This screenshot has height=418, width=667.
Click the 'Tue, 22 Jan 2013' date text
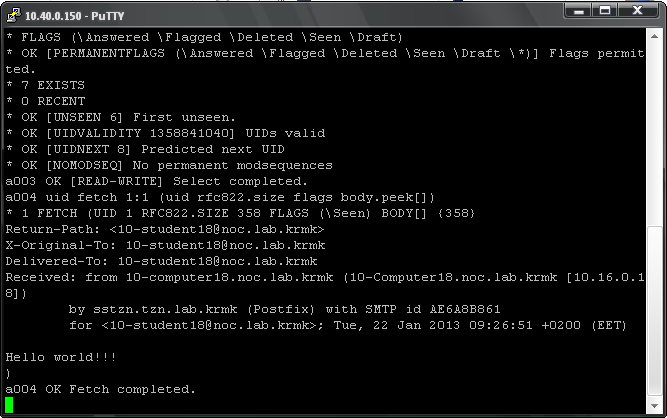click(x=396, y=325)
